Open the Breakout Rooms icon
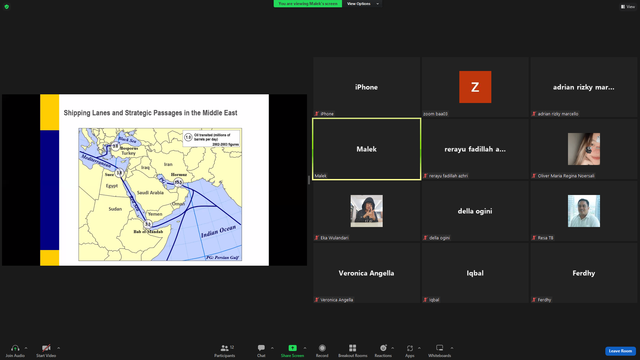Screen dimensions: 640x360 click(x=353, y=348)
